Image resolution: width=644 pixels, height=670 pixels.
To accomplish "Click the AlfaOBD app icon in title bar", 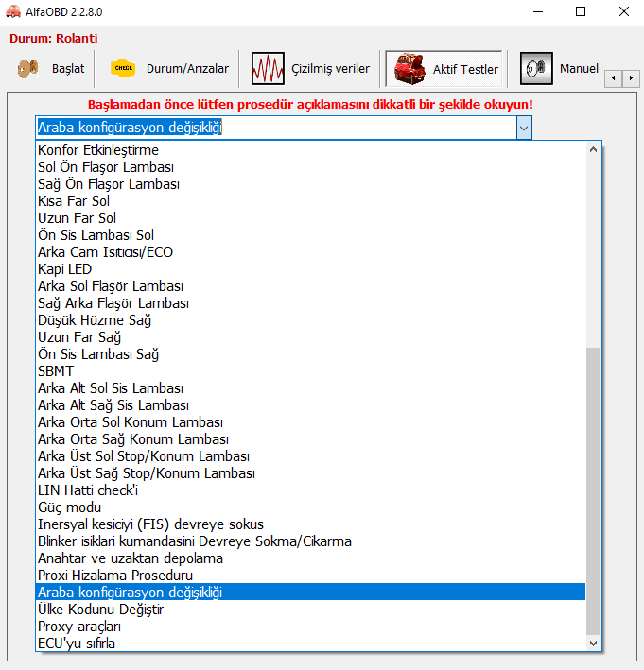I will point(13,12).
